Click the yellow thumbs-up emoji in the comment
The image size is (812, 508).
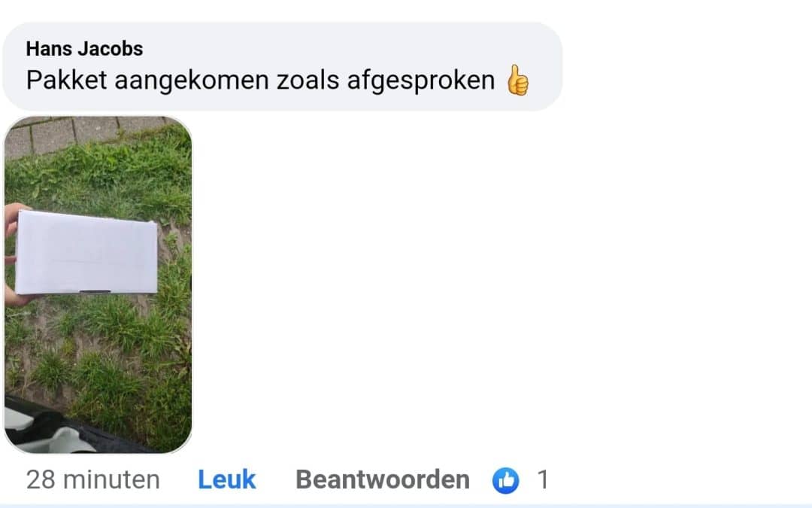pos(517,81)
